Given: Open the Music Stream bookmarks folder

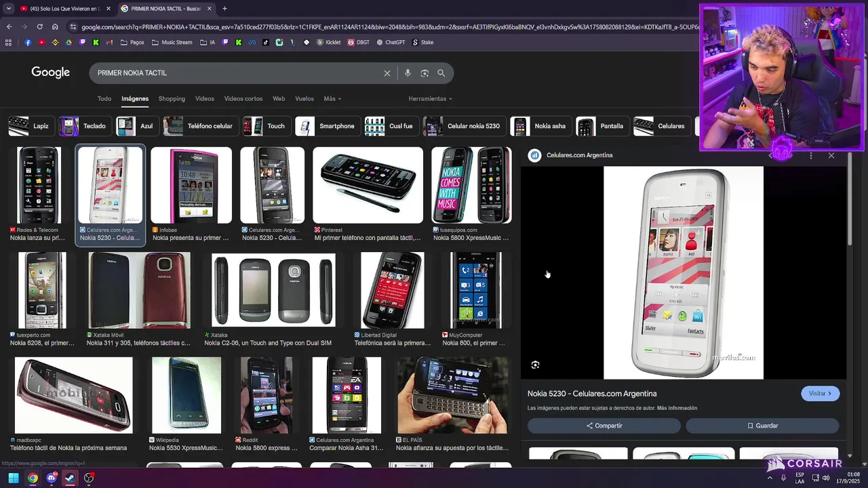Looking at the screenshot, I should point(172,42).
